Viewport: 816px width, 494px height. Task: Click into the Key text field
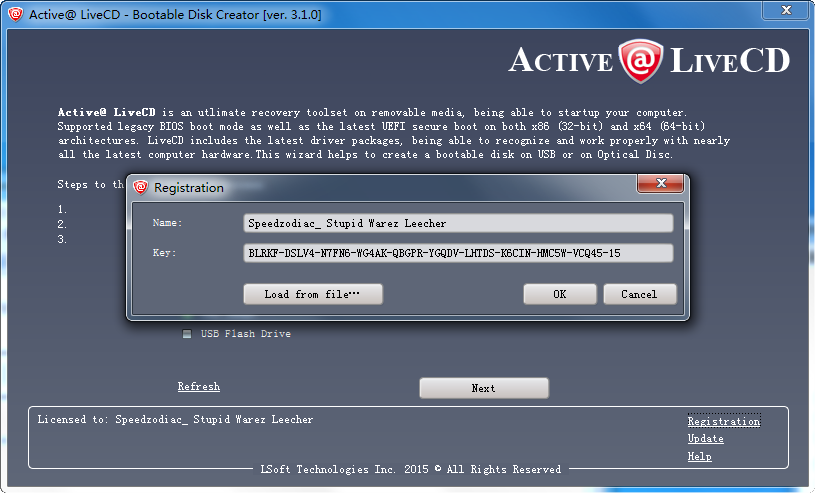tap(458, 254)
